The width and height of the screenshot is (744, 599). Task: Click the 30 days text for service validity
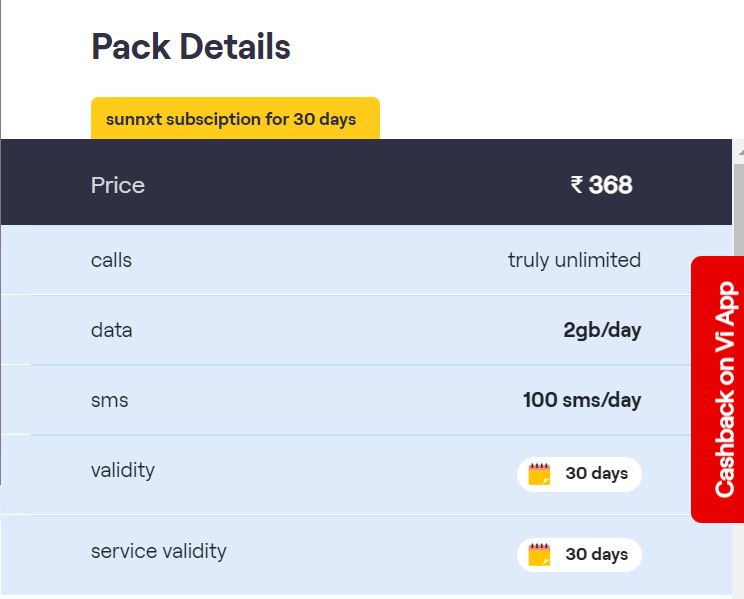coord(596,554)
